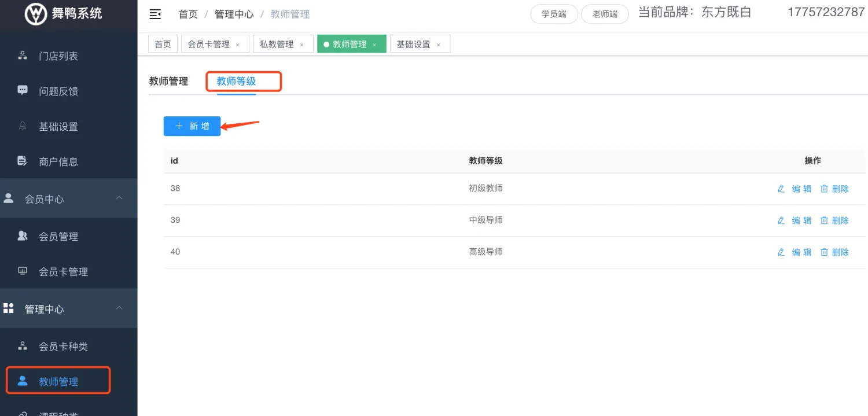Open the 首页 page tab
This screenshot has width=868, height=416.
click(x=163, y=45)
